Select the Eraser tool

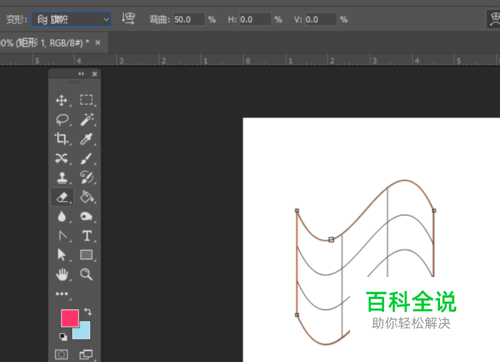pyautogui.click(x=62, y=197)
